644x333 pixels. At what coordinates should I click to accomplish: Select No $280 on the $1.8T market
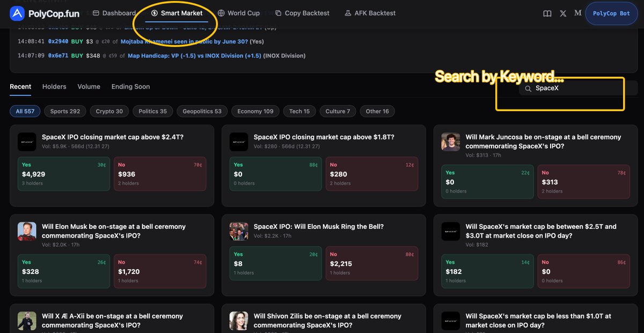click(x=372, y=174)
